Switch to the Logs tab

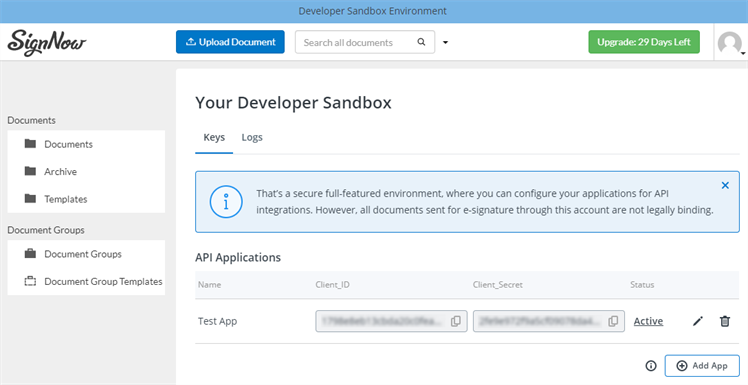[252, 137]
